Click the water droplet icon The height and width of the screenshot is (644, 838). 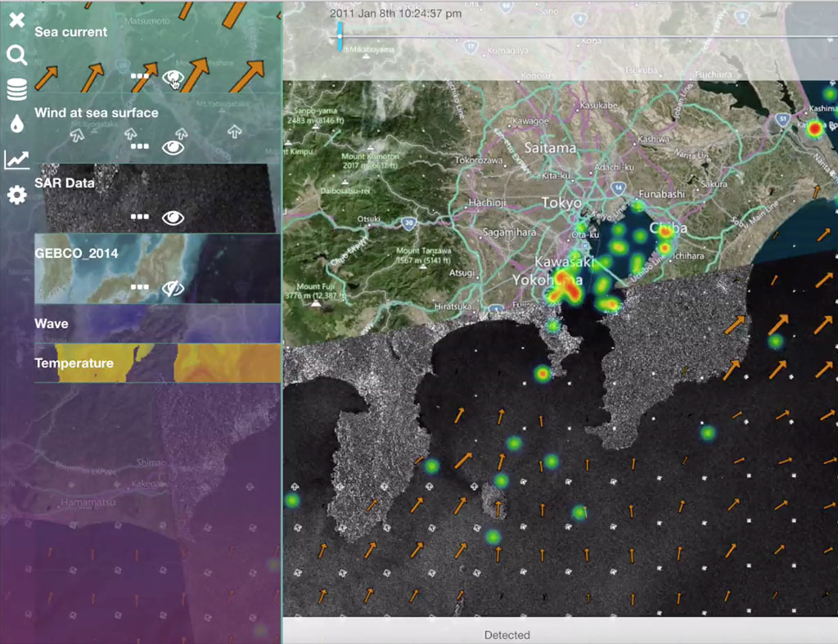16,124
